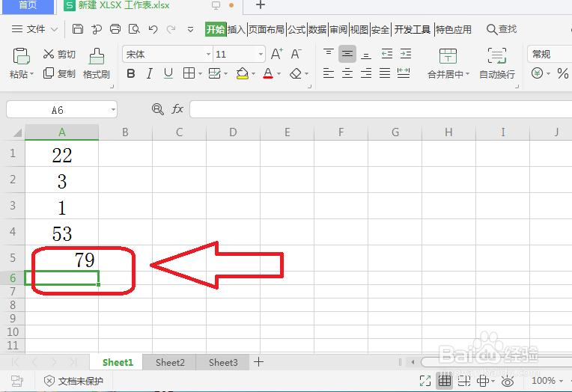The height and width of the screenshot is (392, 572).
Task: Open the font size dropdown 11
Action: point(261,55)
